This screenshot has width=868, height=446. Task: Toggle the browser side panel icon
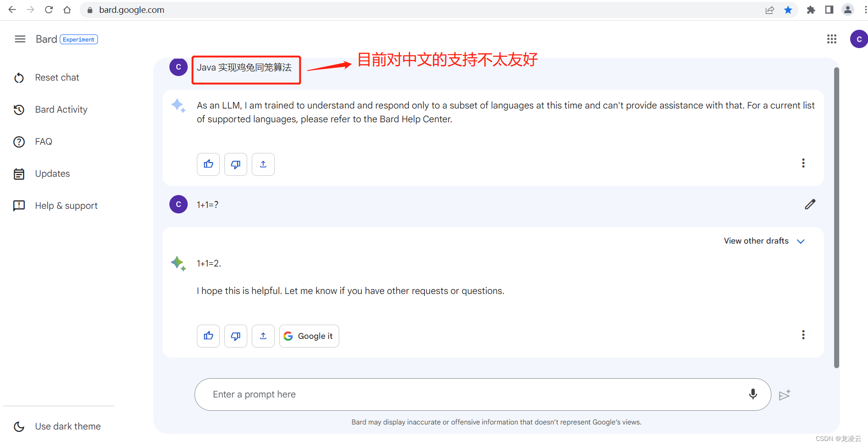pyautogui.click(x=829, y=10)
